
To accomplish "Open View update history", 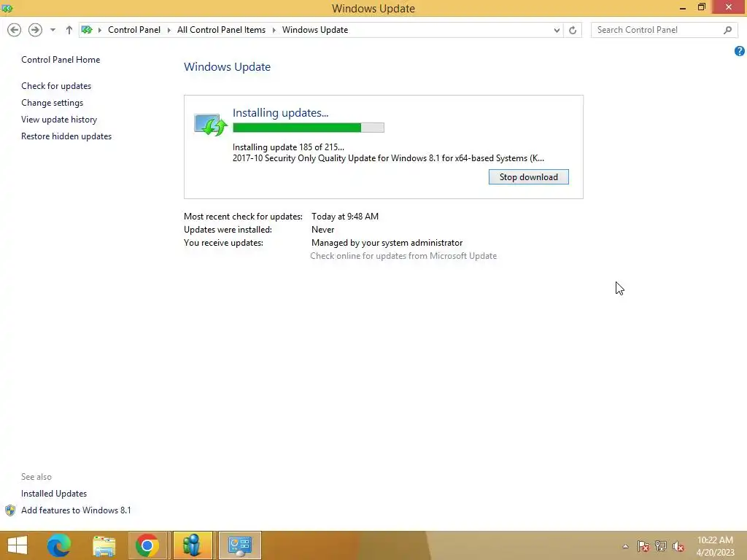I will click(59, 120).
